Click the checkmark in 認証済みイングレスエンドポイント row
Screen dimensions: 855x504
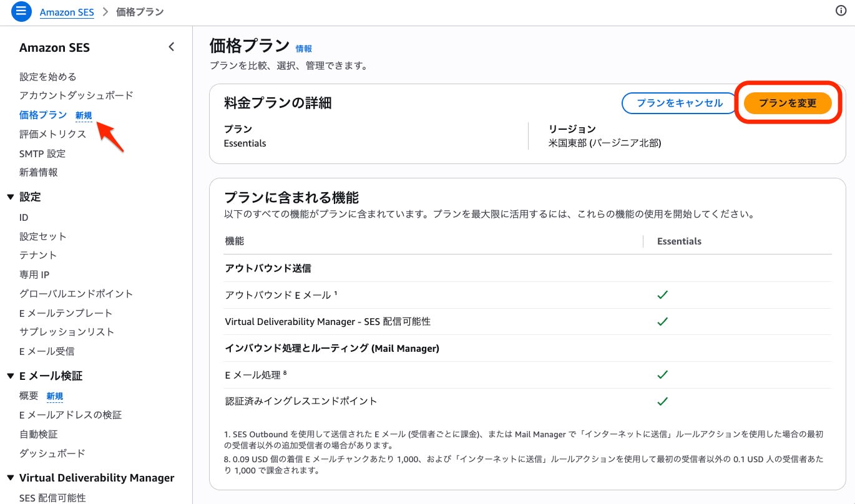(663, 401)
